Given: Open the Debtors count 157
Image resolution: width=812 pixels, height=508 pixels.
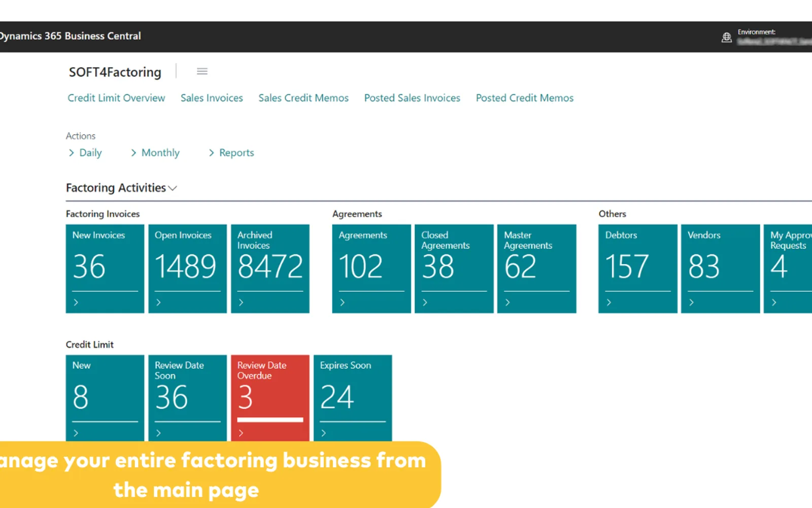Looking at the screenshot, I should pyautogui.click(x=627, y=267).
